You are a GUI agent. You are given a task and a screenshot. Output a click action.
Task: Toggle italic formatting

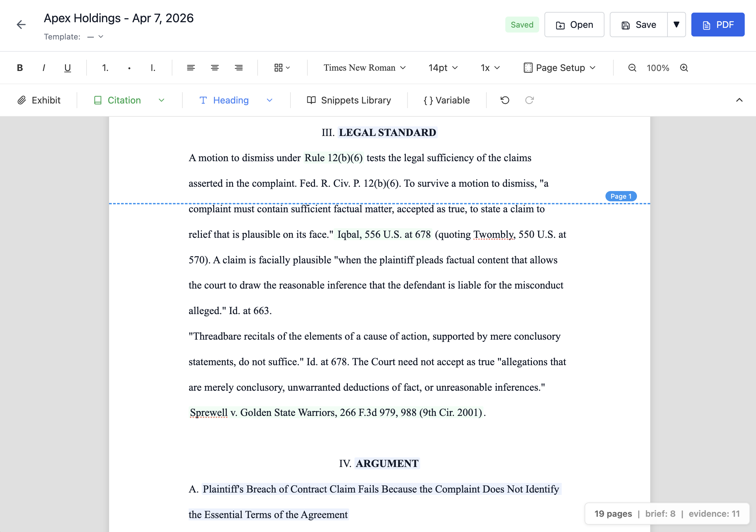44,67
